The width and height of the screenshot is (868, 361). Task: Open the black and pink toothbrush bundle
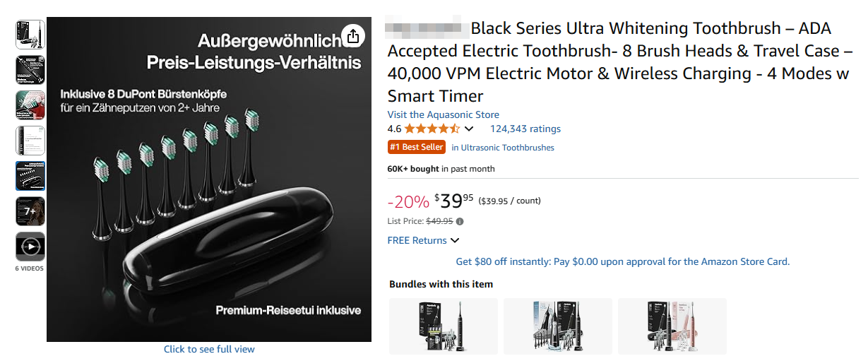click(x=672, y=326)
